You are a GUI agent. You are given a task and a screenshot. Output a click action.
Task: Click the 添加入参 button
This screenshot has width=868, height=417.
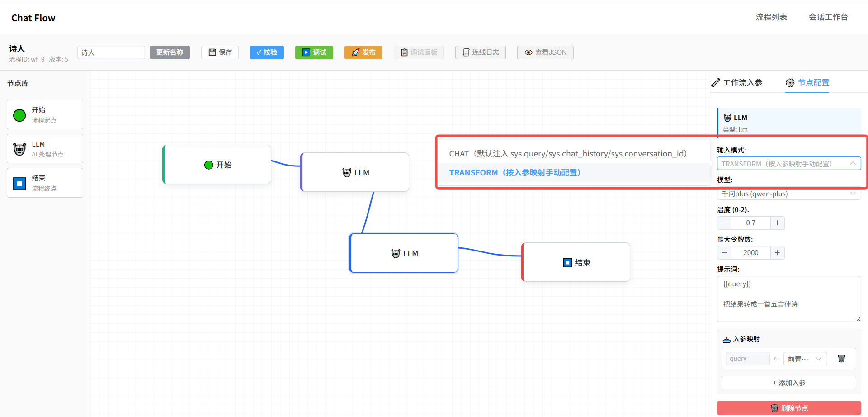pyautogui.click(x=789, y=383)
